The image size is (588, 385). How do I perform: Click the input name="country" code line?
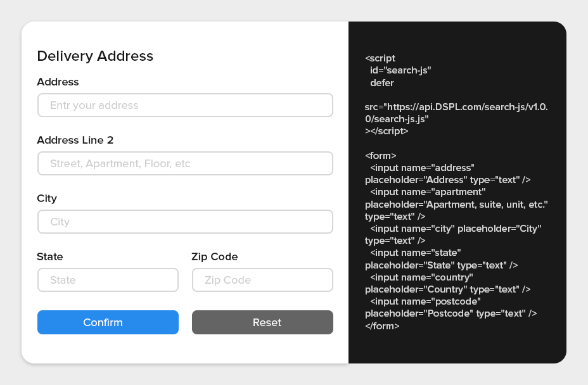(x=421, y=277)
